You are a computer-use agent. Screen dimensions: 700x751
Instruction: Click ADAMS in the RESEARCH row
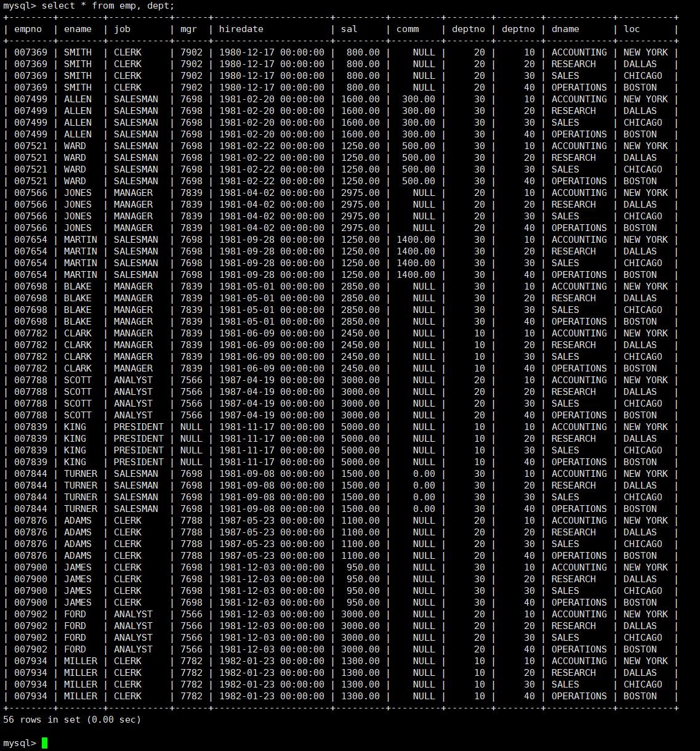(x=78, y=532)
